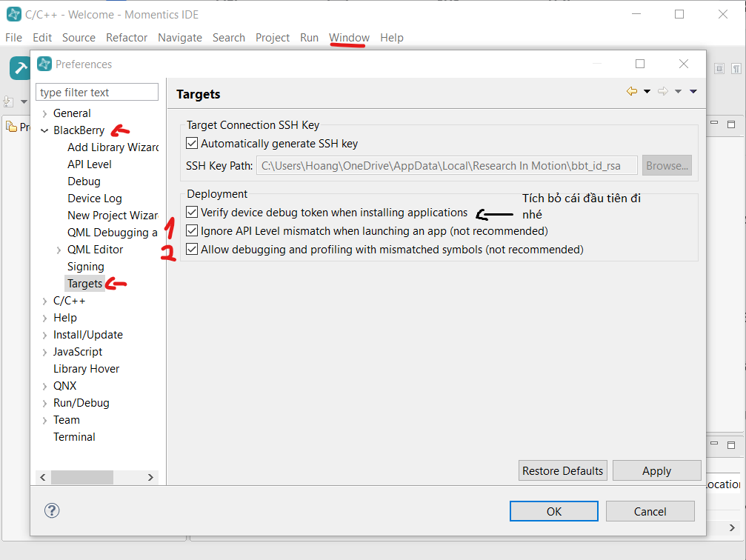Select Add Library Wizard preference page
This screenshot has width=746, height=560.
[113, 147]
